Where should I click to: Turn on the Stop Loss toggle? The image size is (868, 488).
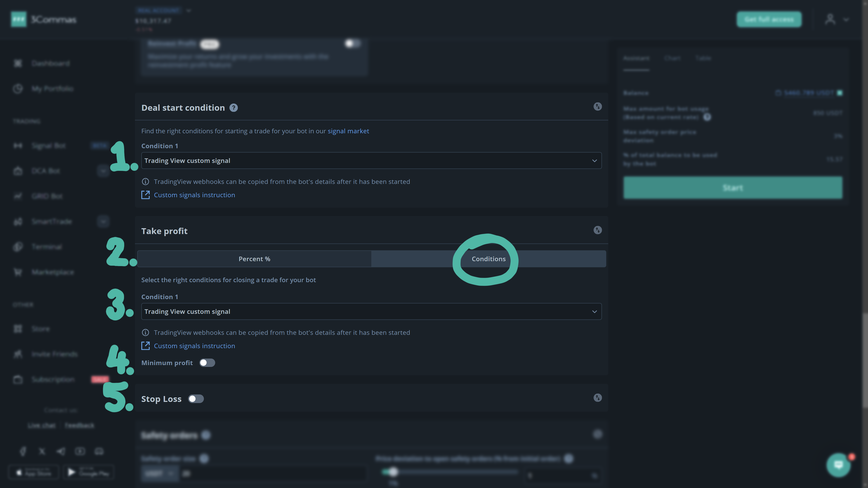click(196, 398)
